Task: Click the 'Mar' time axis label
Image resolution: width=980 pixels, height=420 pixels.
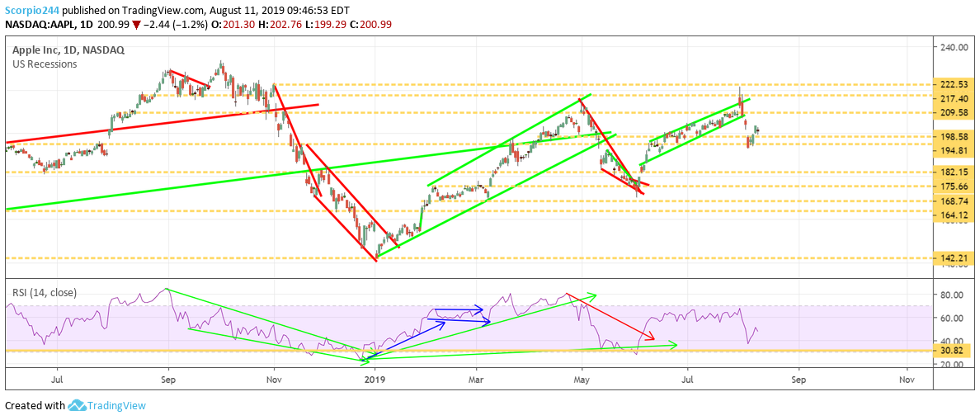Action: pos(477,379)
